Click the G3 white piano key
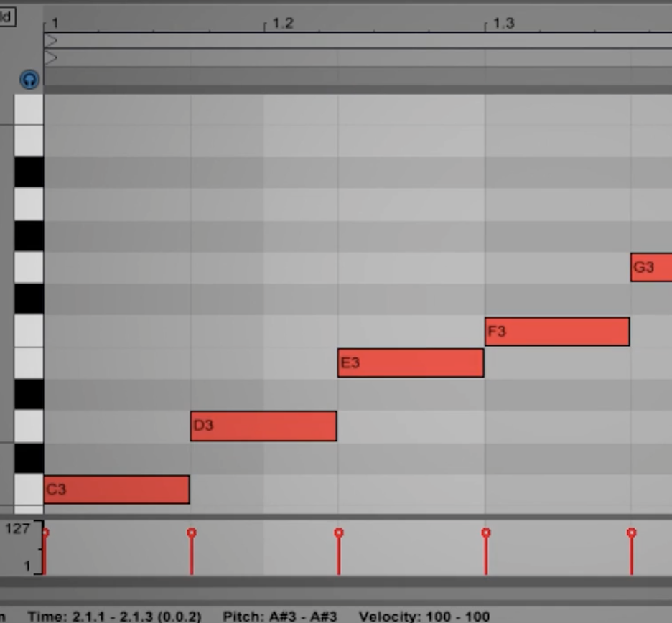The image size is (672, 623). pyautogui.click(x=29, y=268)
